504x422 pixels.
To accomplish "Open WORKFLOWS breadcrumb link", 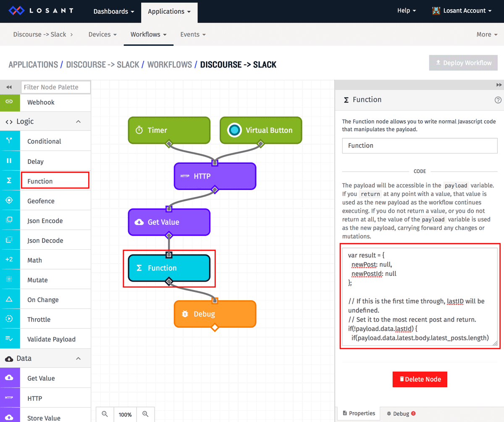I will click(x=170, y=65).
